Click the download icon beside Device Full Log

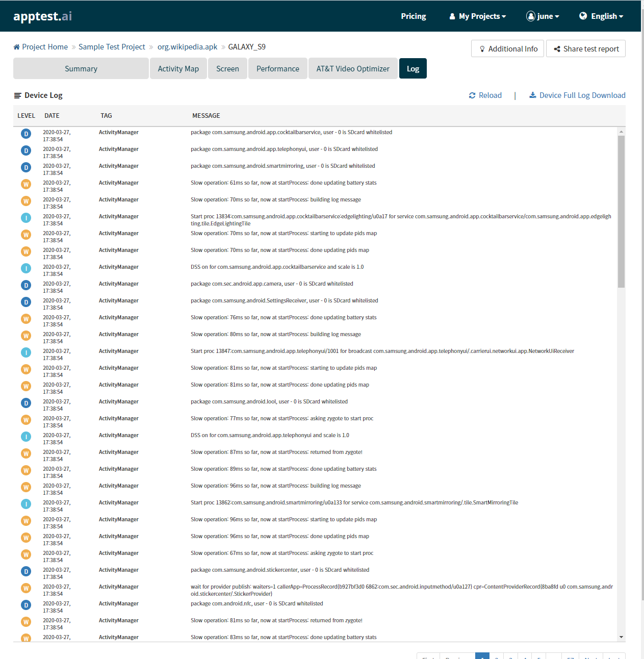pyautogui.click(x=533, y=95)
